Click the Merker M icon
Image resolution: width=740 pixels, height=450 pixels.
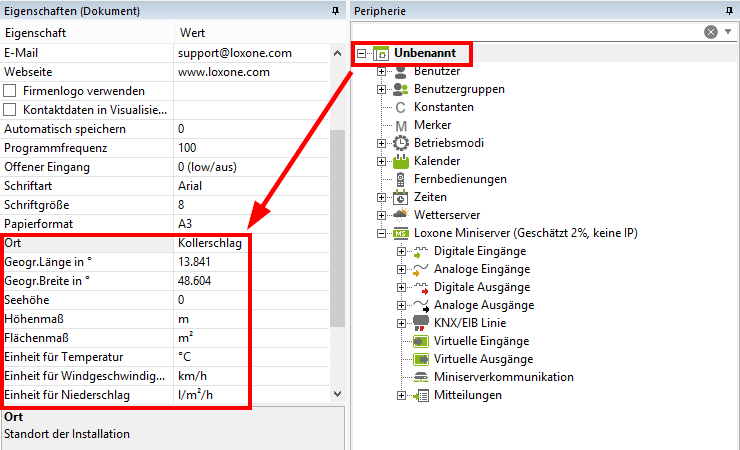(401, 125)
